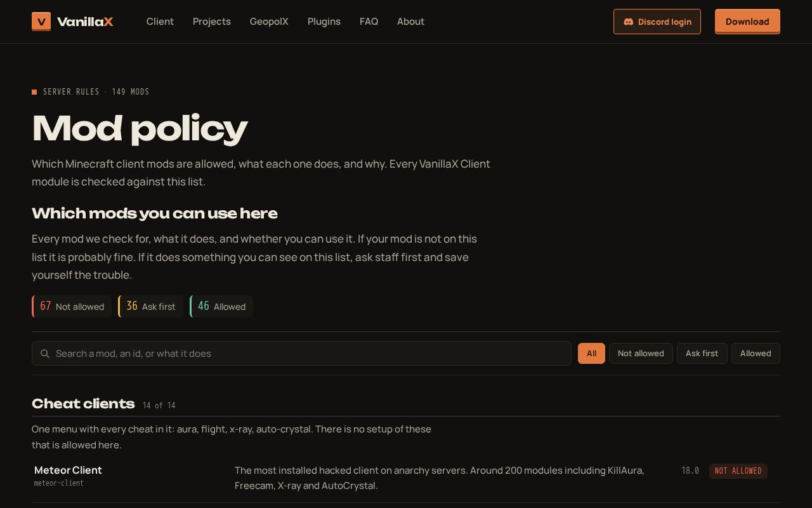Select the All filter
Image resolution: width=812 pixels, height=508 pixels.
click(591, 354)
